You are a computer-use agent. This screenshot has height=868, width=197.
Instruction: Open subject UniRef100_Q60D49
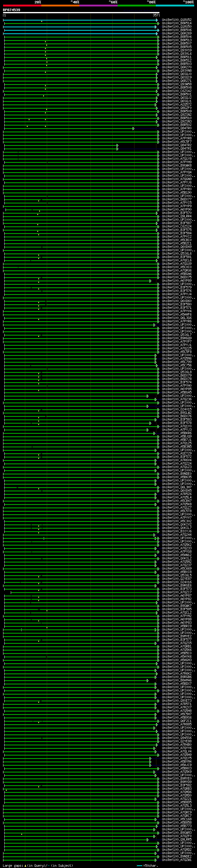[x=177, y=247]
